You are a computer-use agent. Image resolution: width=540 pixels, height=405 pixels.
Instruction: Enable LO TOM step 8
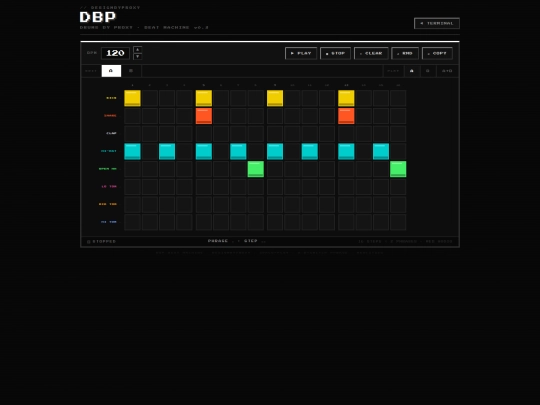coord(256,187)
